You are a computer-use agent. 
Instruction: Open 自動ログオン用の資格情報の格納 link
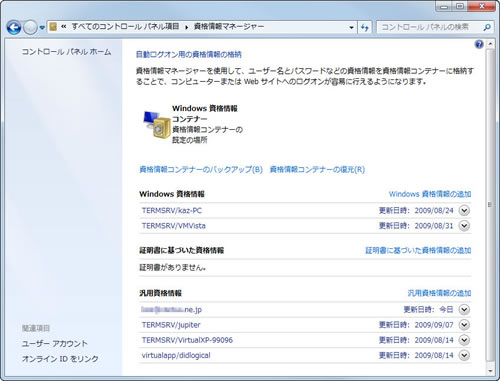coord(189,54)
